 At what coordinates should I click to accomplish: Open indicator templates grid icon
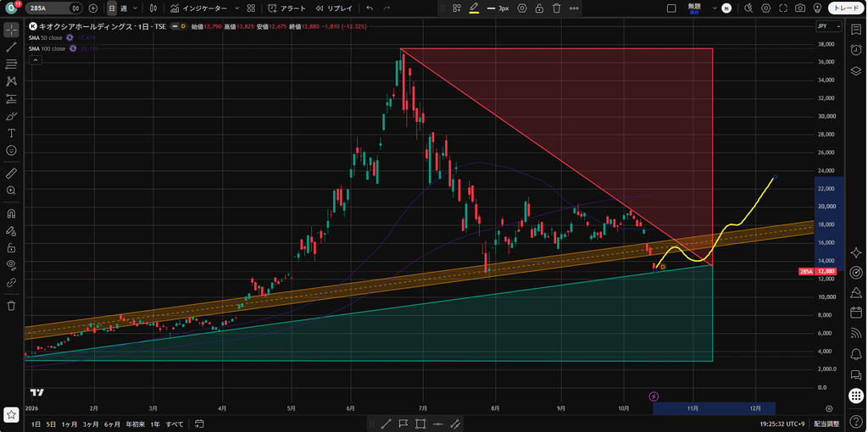coord(251,8)
